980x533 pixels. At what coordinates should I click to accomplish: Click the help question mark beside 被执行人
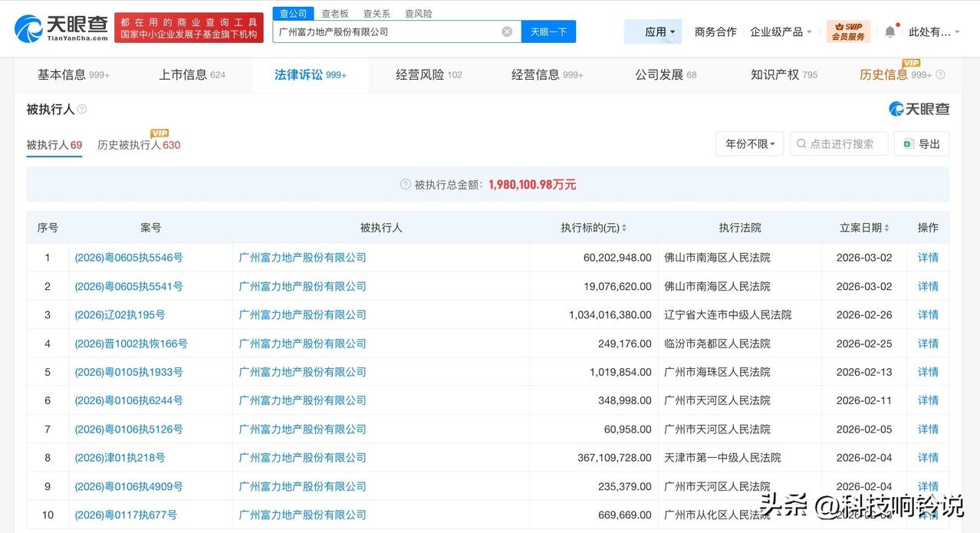pyautogui.click(x=81, y=110)
